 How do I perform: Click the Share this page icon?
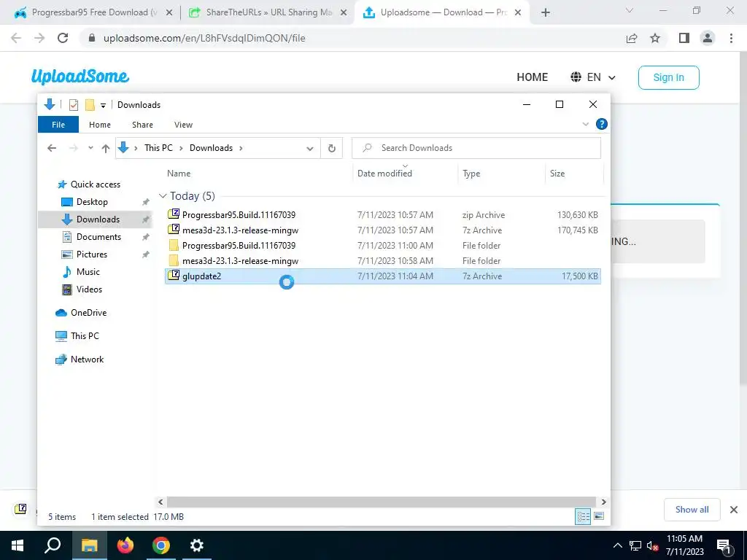pyautogui.click(x=632, y=38)
